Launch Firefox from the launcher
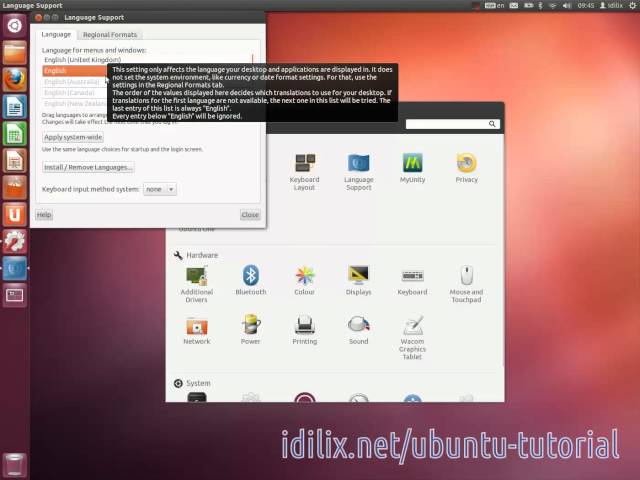Image resolution: width=640 pixels, height=480 pixels. [15, 79]
